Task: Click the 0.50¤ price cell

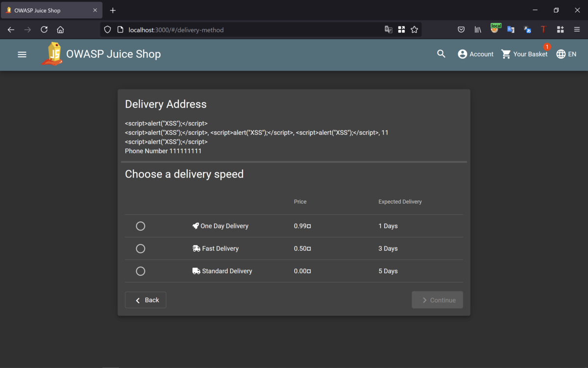Action: click(302, 249)
